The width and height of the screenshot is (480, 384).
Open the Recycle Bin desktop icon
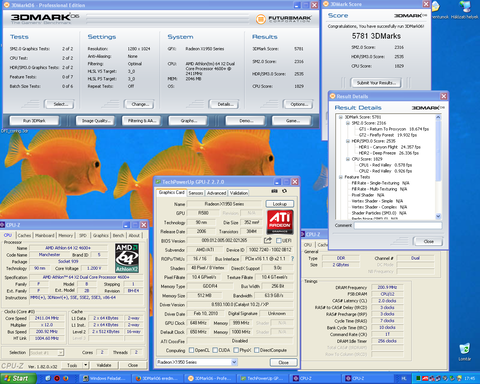[464, 352]
